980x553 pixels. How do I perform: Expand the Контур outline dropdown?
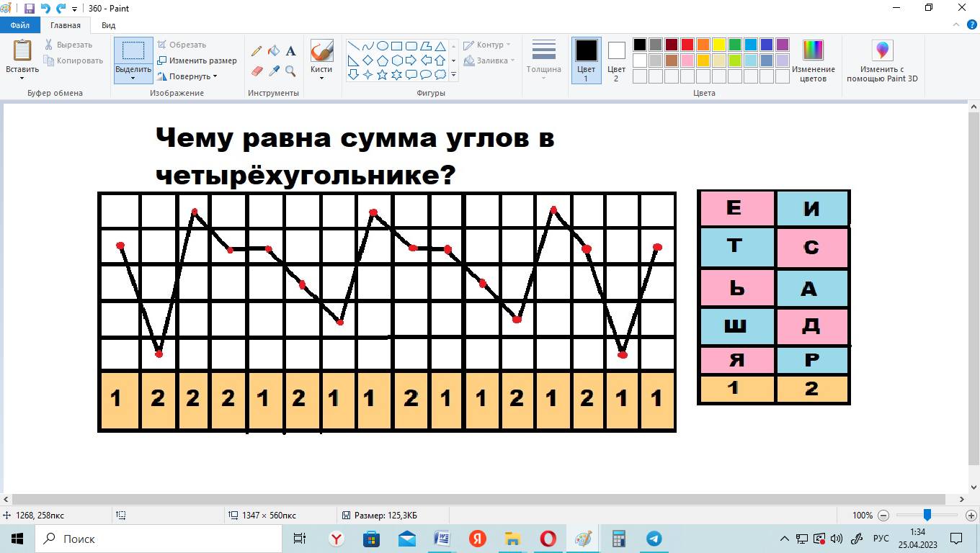point(488,45)
